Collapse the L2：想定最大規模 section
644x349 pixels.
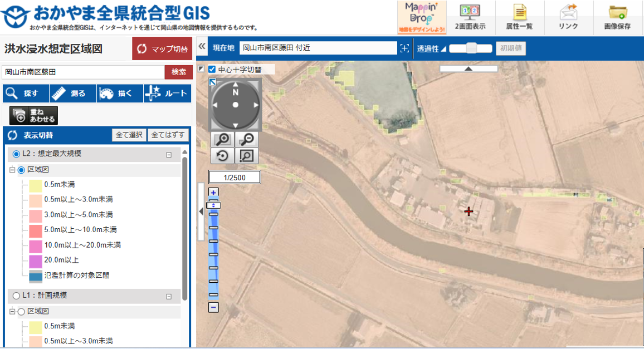coord(169,155)
